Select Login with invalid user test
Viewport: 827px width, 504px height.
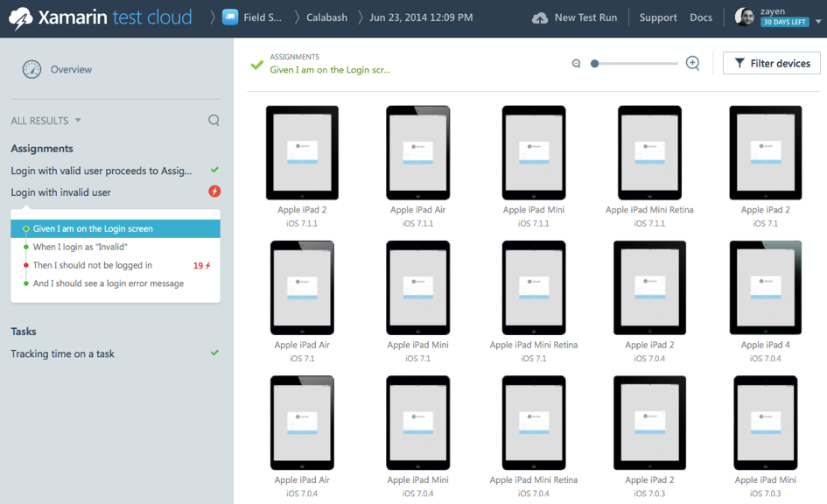tap(60, 192)
